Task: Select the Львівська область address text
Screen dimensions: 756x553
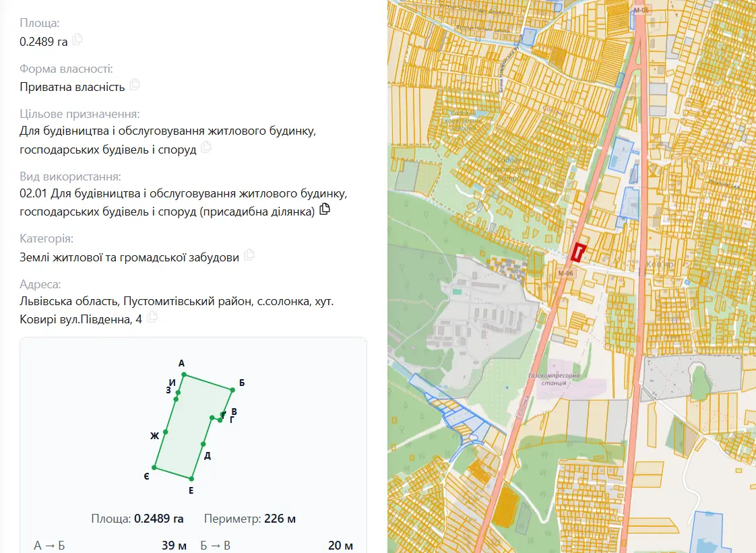Action: point(177,310)
